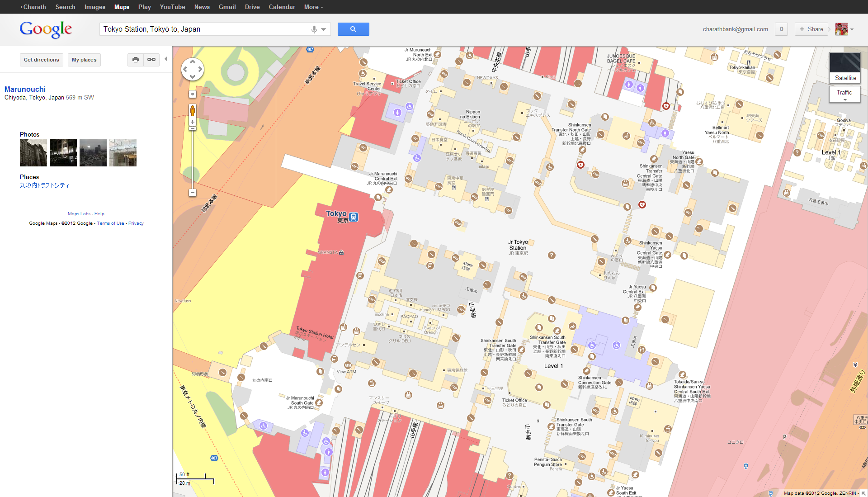Click the link chain icon button
Screen dimensions: 868x497
151,60
